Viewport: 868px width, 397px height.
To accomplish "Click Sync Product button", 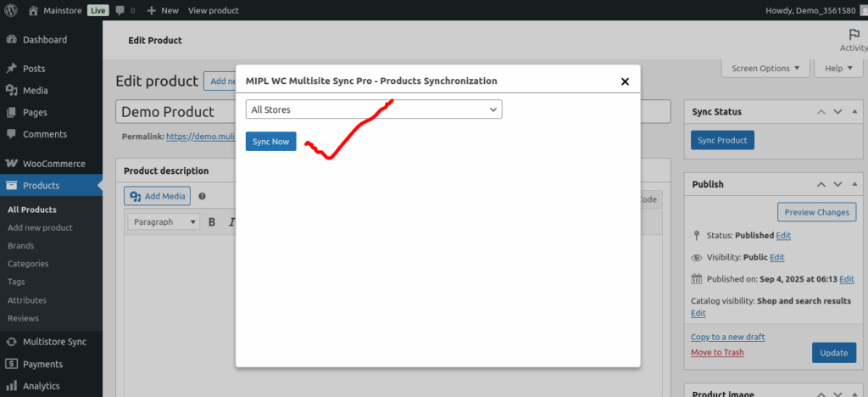I will 722,140.
